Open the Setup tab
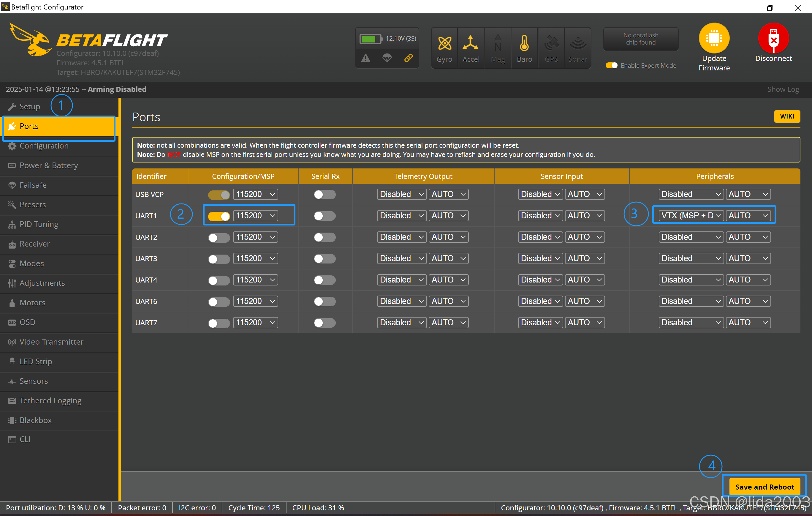The height and width of the screenshot is (516, 812). coord(59,107)
